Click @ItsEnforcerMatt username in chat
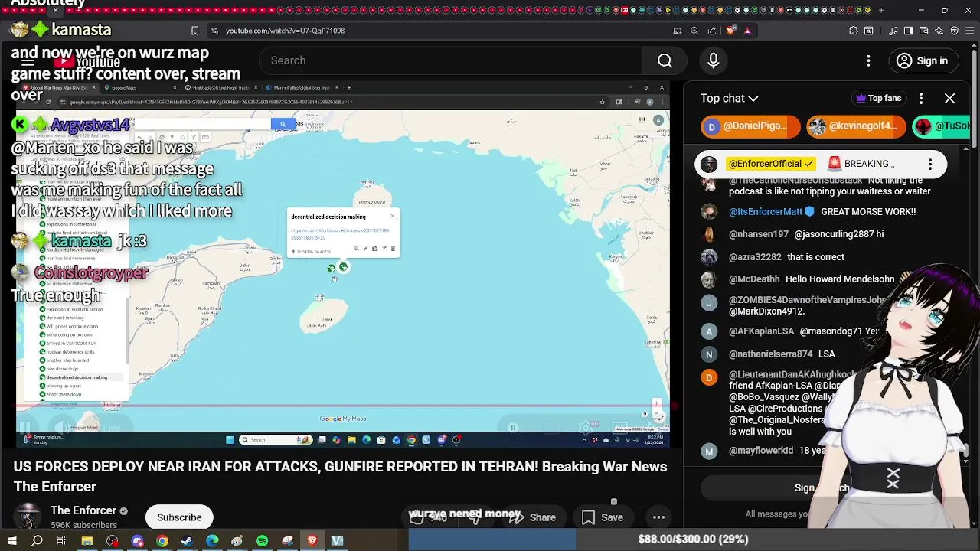Screen dimensions: 980x551 pos(766,212)
